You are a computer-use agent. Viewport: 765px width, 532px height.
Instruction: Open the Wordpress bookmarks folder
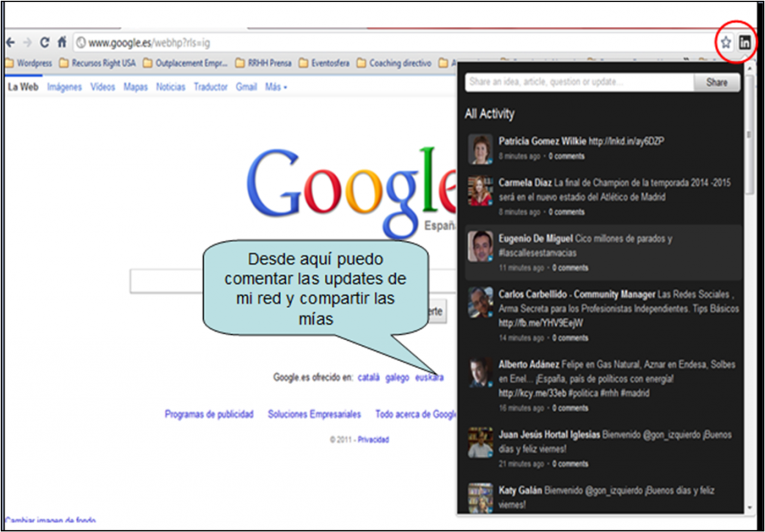click(x=29, y=63)
